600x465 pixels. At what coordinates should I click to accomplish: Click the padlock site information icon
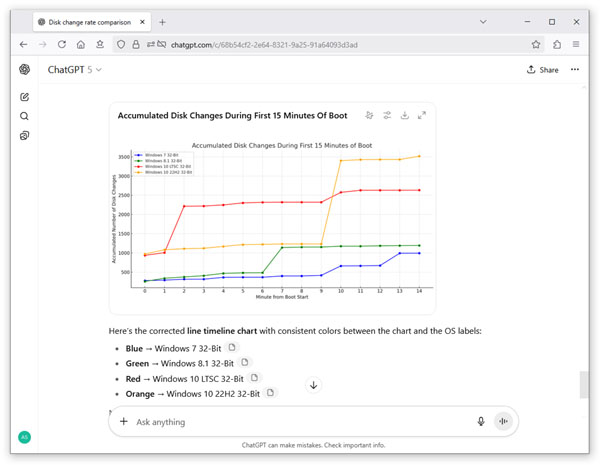pyautogui.click(x=136, y=44)
